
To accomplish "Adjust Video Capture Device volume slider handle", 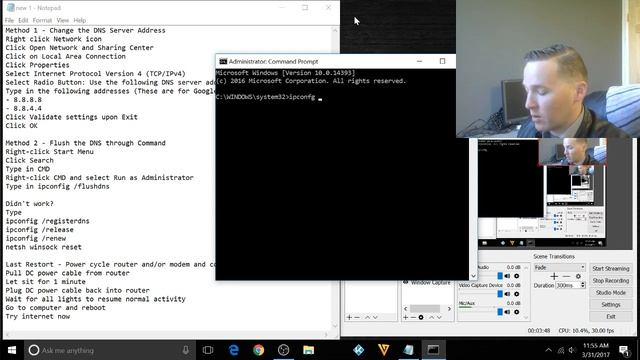I will pos(500,294).
